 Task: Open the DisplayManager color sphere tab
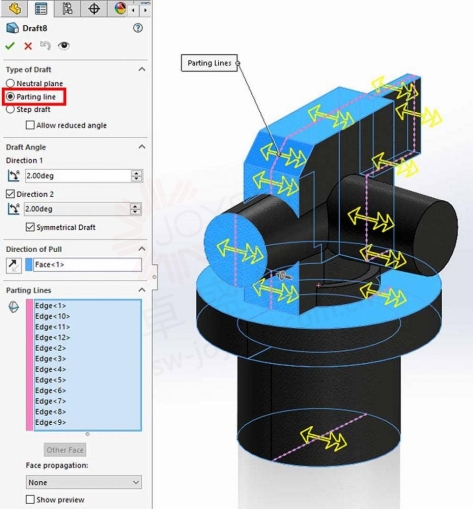pos(120,8)
